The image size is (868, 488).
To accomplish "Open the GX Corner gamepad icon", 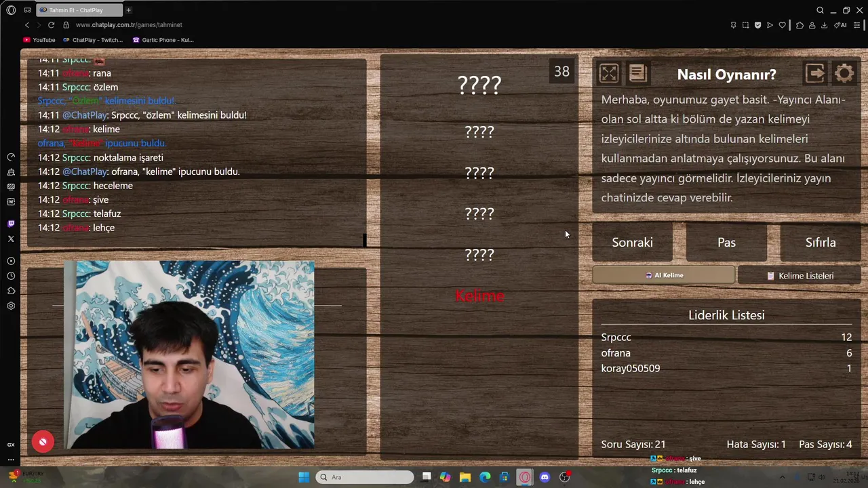I will [x=27, y=10].
